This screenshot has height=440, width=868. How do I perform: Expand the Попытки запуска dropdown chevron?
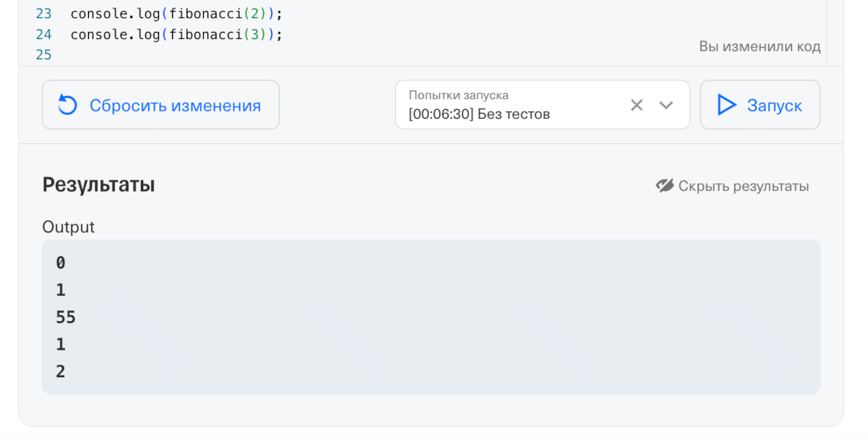point(666,105)
